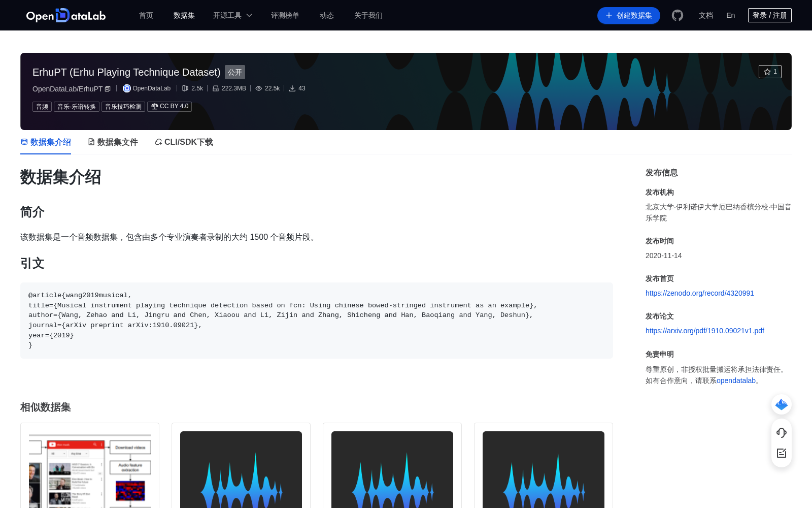Click the opendatalab contact link
Screen dimensions: 812x508
pyautogui.click(x=736, y=380)
